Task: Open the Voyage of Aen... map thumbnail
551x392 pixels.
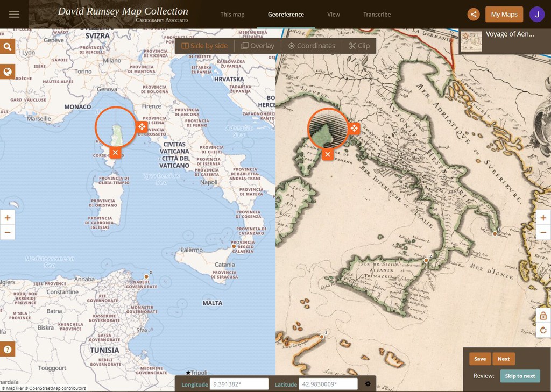Action: point(471,41)
